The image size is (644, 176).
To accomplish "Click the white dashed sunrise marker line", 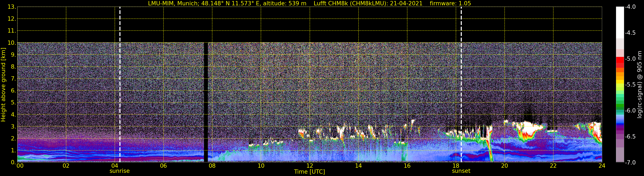I will click(x=120, y=85).
